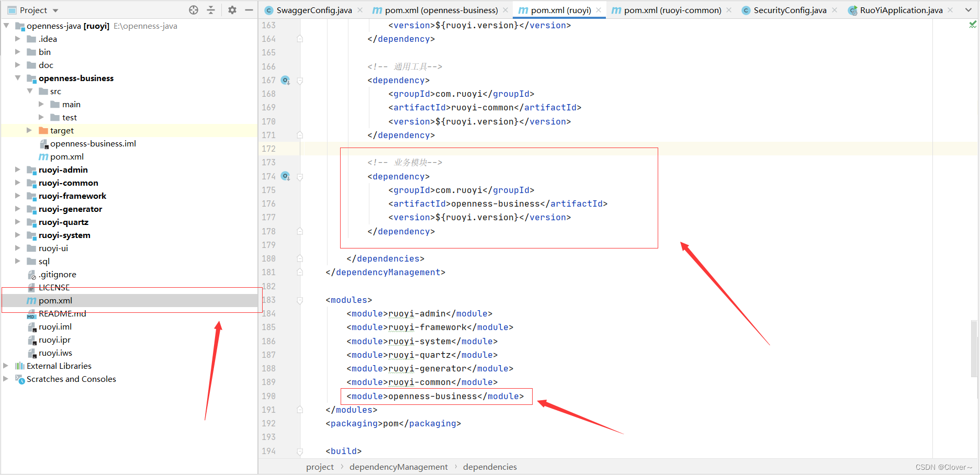Click gutter dependency icon on line 167
Screen dimensions: 980x475
[x=285, y=80]
